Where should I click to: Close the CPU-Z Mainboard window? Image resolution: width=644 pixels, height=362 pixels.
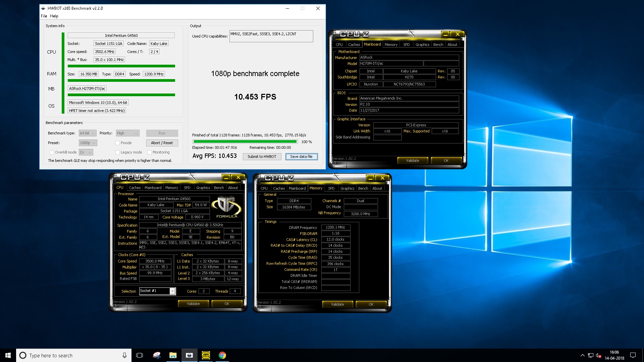pyautogui.click(x=458, y=34)
